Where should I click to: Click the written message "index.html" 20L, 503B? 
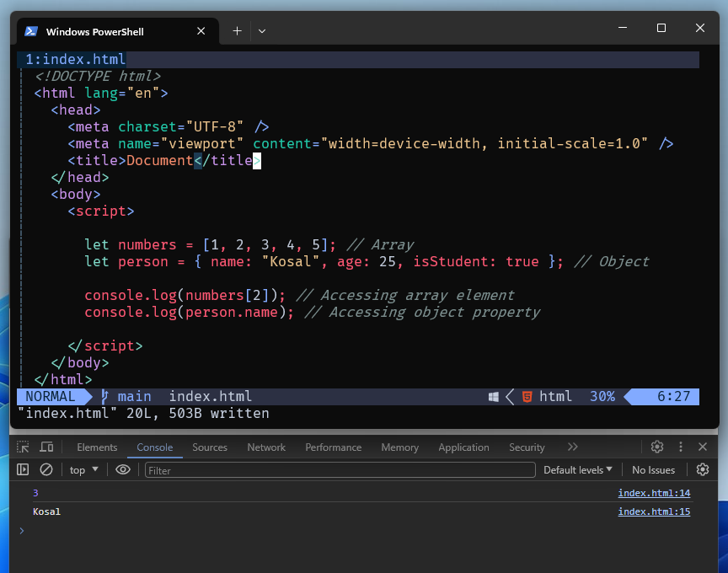(143, 413)
